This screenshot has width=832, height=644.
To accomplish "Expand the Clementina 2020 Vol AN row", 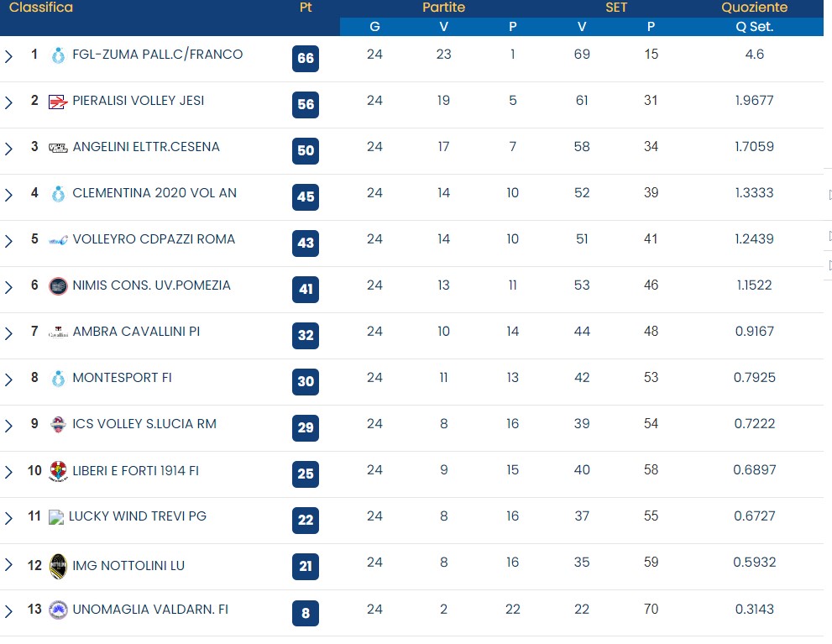I will coord(8,195).
